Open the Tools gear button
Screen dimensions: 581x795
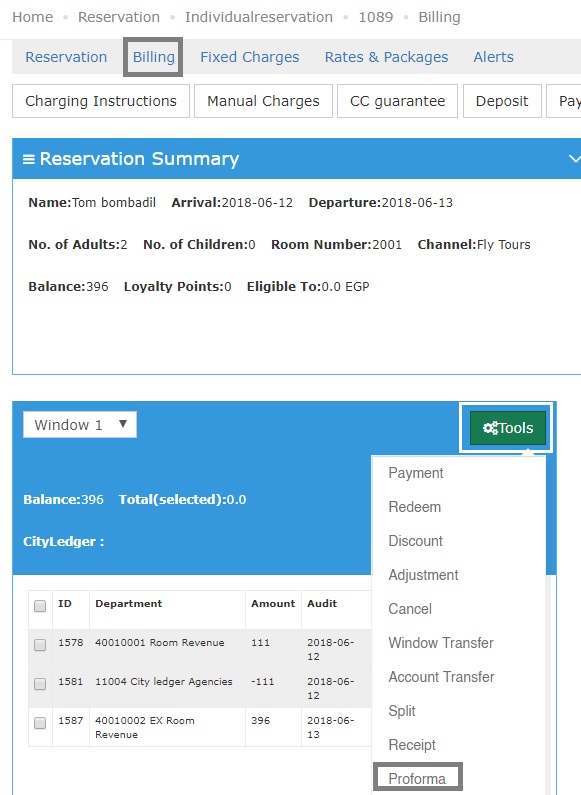coord(508,428)
